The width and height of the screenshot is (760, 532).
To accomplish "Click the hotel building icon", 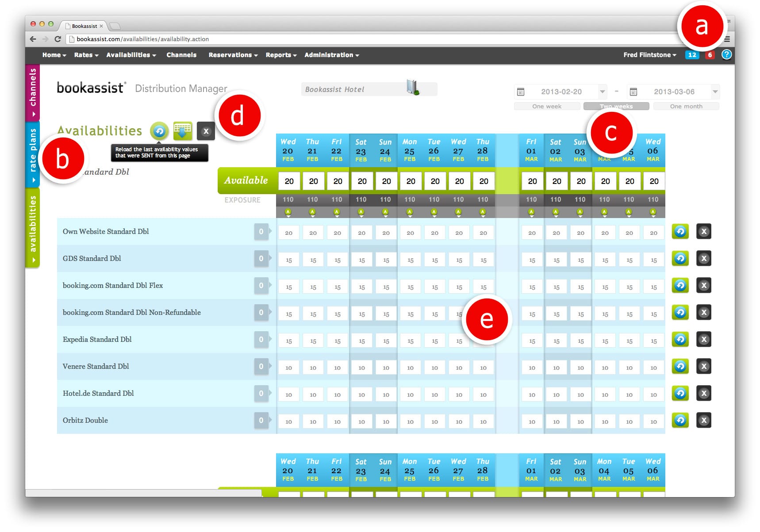I will point(412,87).
